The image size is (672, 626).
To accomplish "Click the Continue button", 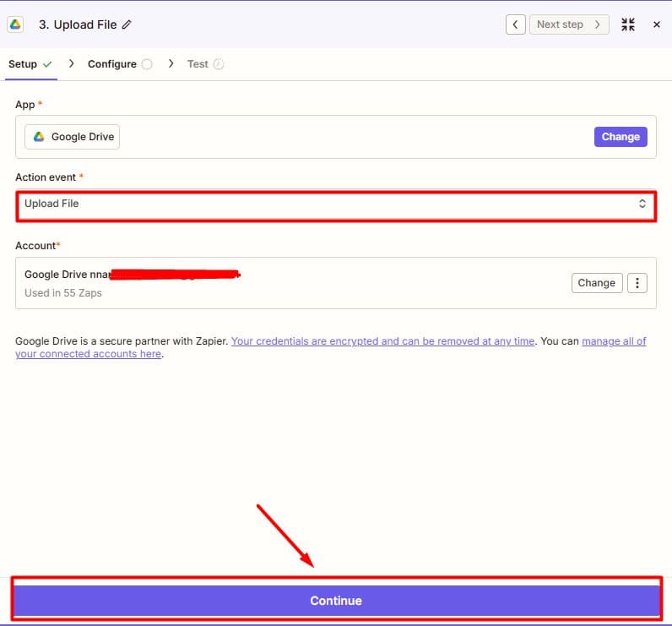I will coord(336,601).
